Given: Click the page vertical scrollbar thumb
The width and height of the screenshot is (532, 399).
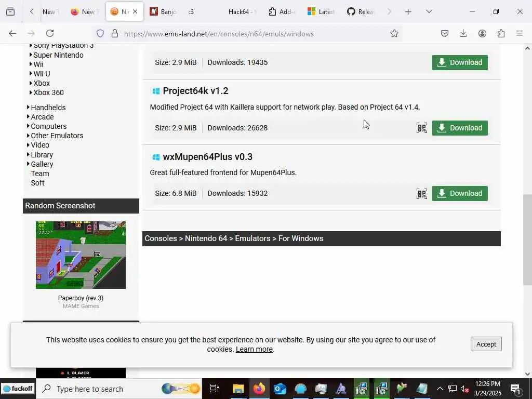Looking at the screenshot, I should tap(527, 240).
